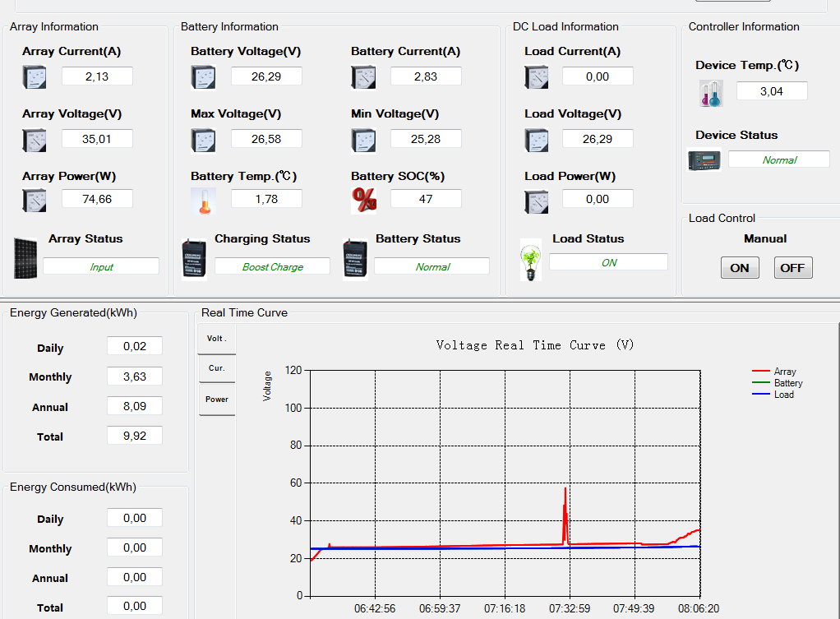
Task: Turn the load OFF manually
Action: click(x=793, y=267)
